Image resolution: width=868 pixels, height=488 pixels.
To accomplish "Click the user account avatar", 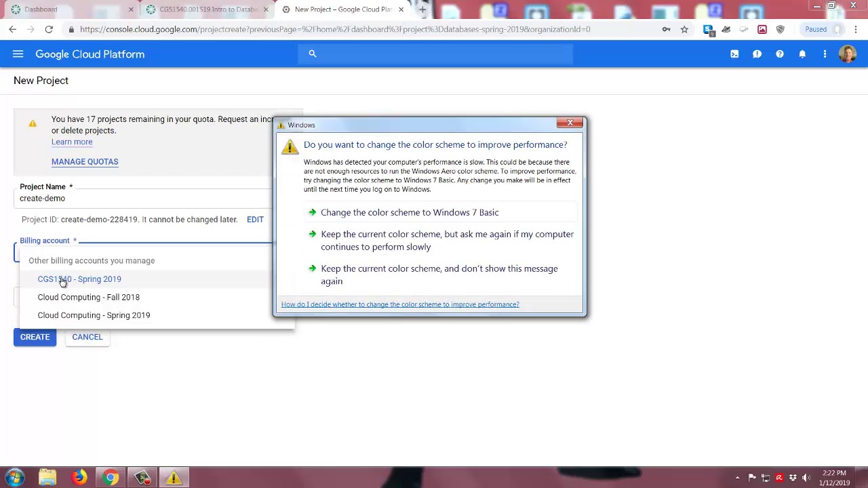I will click(847, 54).
